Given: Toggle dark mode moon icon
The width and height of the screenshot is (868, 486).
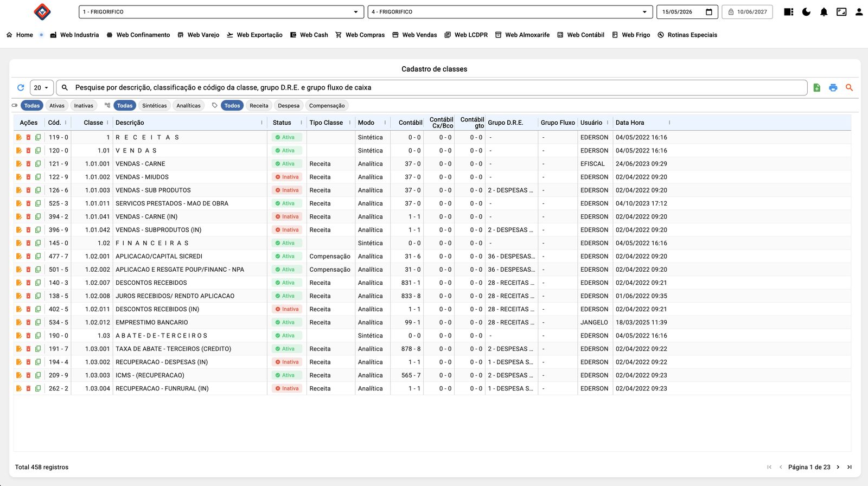Looking at the screenshot, I should [x=806, y=11].
